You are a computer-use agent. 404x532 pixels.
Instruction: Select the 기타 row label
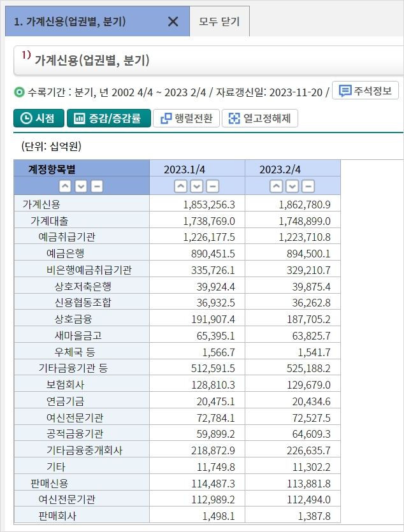click(56, 467)
